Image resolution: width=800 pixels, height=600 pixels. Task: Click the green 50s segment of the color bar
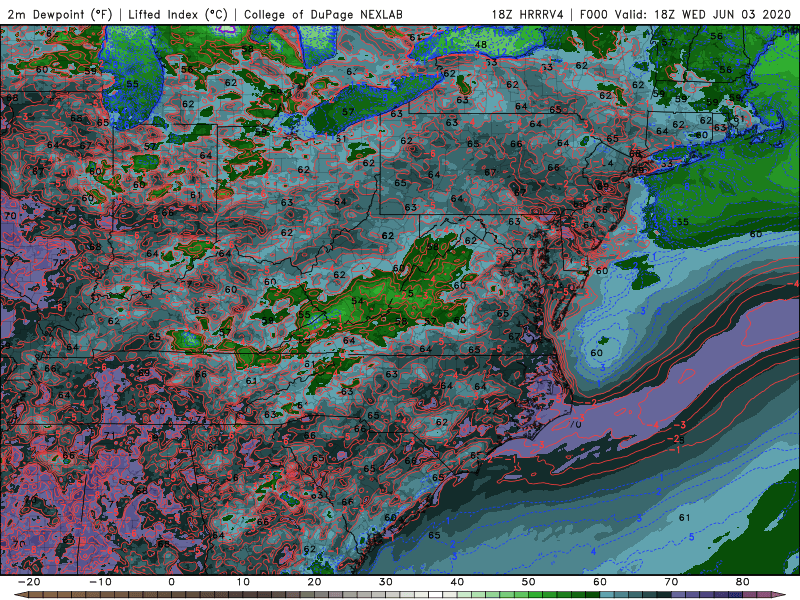[x=564, y=595]
